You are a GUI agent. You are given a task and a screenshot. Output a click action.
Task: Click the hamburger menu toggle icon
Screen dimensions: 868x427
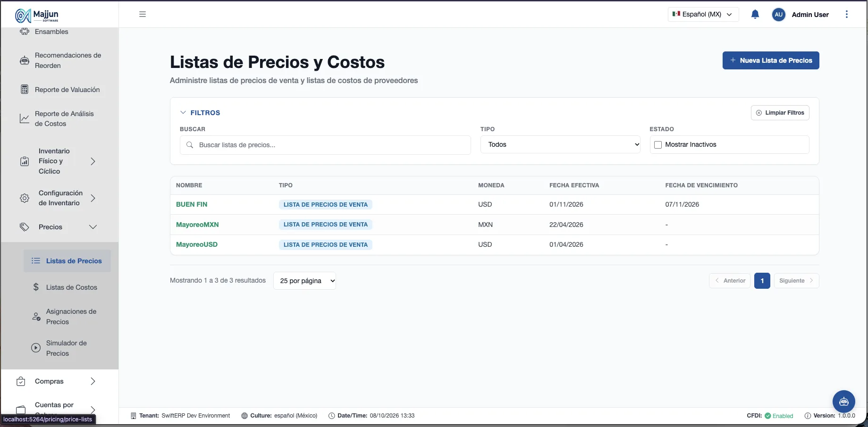pos(143,14)
